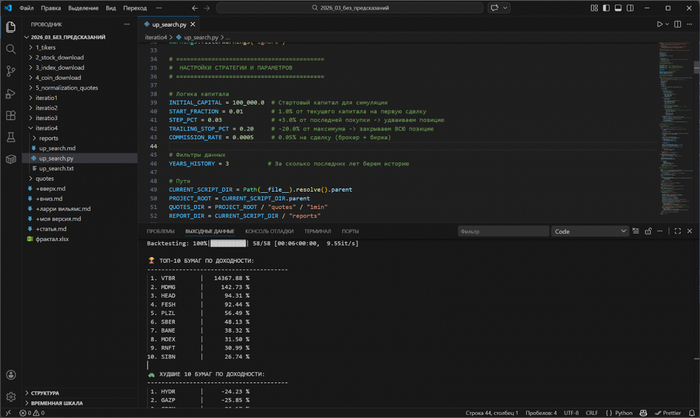Expand the reports folder
Image resolution: width=700 pixels, height=418 pixels.
tap(48, 138)
